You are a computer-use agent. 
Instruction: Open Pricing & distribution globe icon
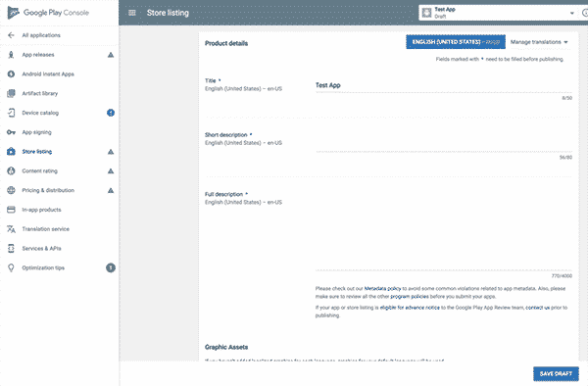point(11,190)
